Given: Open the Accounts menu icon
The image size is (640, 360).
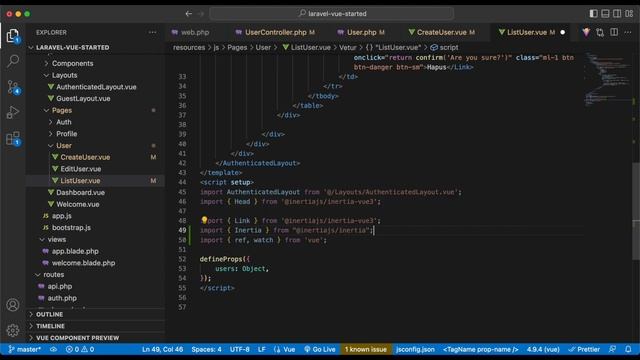Looking at the screenshot, I should click(x=13, y=305).
